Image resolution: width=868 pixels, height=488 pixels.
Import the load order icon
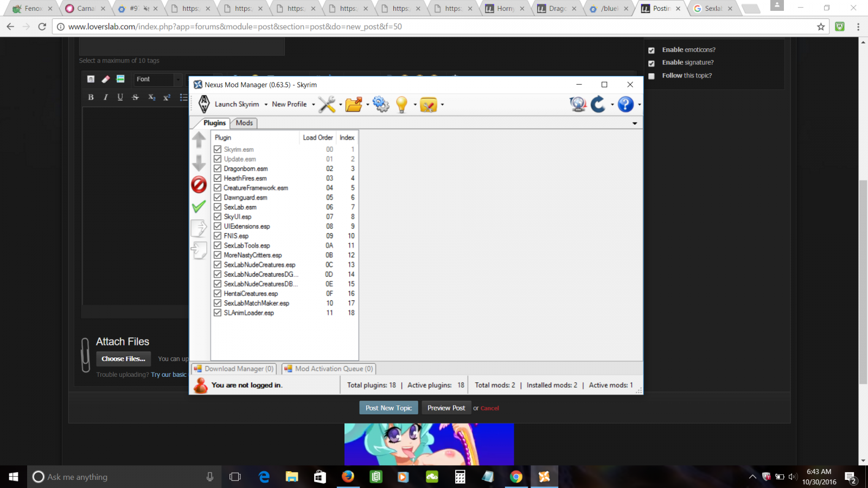click(199, 250)
